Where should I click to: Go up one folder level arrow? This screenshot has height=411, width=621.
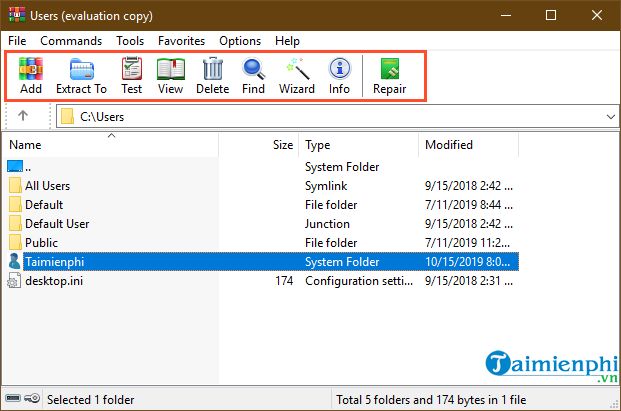pos(23,116)
